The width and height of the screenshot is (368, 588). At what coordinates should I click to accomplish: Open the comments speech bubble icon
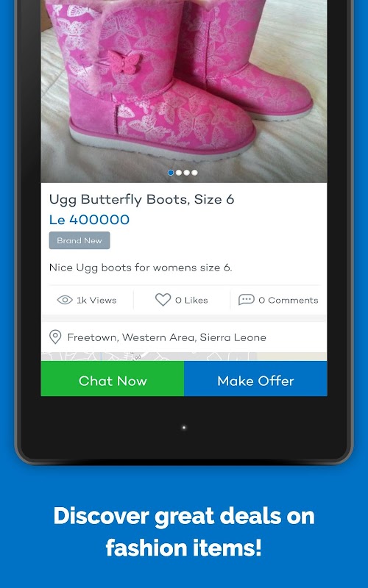pyautogui.click(x=247, y=300)
